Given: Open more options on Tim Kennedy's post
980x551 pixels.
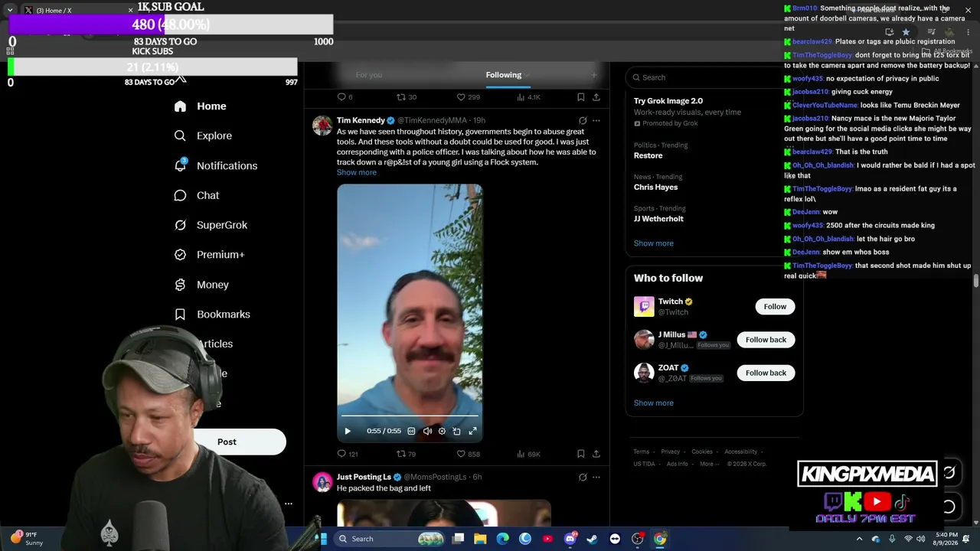Looking at the screenshot, I should [596, 120].
